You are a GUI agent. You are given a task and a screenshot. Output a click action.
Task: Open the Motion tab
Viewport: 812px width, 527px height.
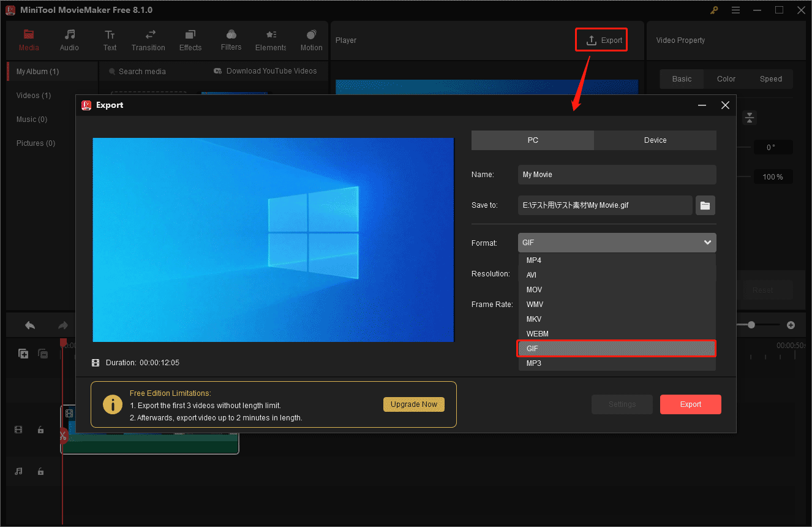[x=311, y=40]
